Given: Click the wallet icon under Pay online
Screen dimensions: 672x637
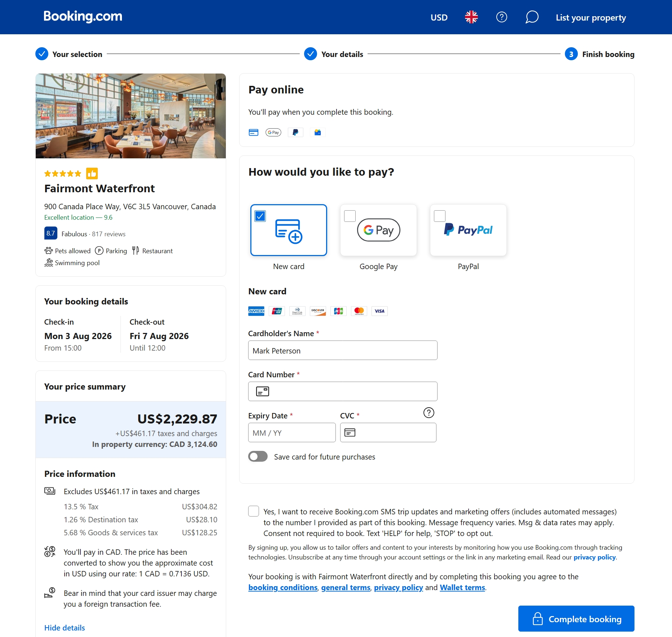Looking at the screenshot, I should (317, 132).
